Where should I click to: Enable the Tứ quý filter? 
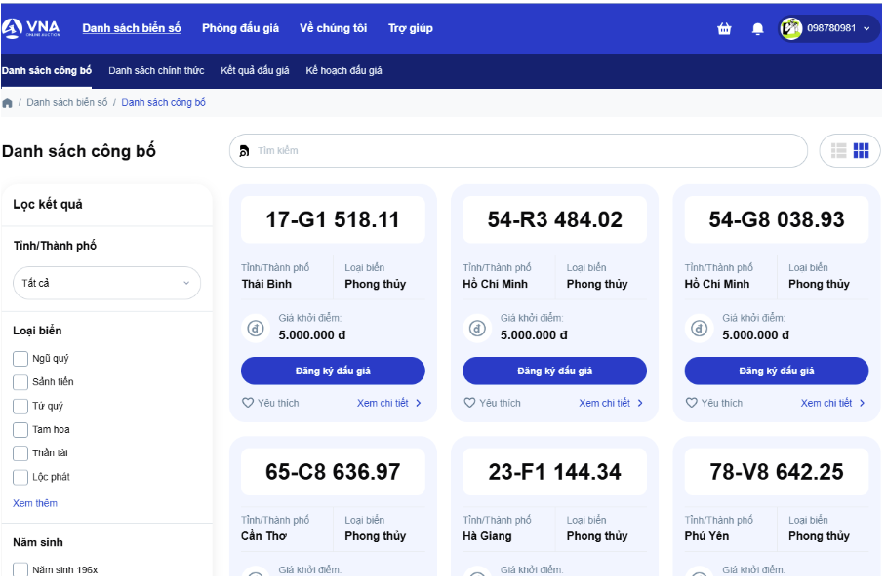point(20,406)
